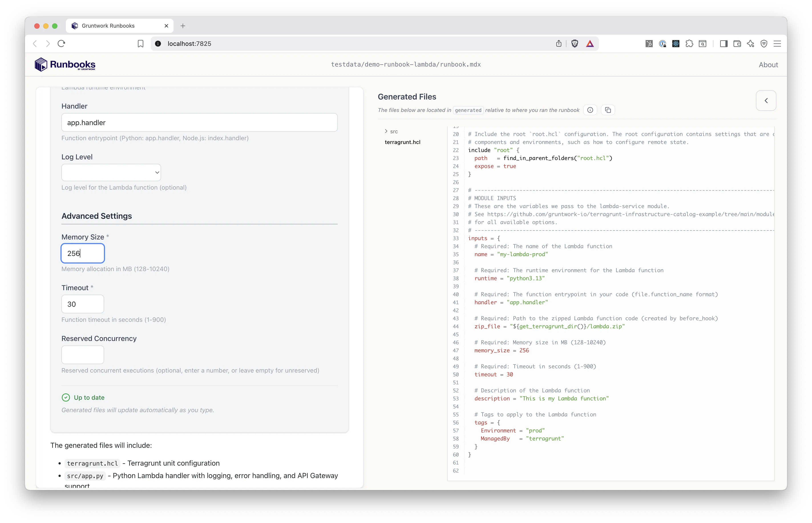The image size is (812, 523).
Task: Select the terragrunt.hcl file
Action: [x=403, y=142]
